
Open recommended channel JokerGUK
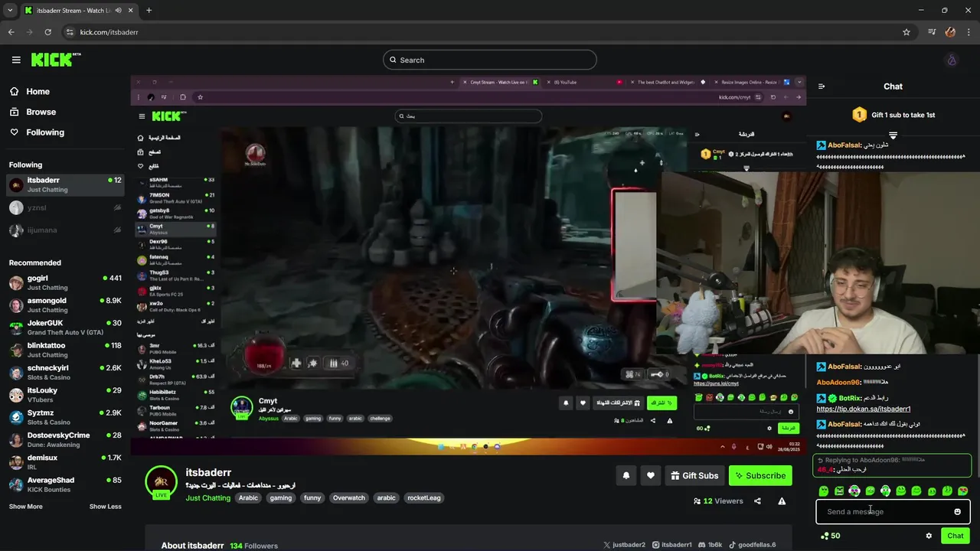point(64,328)
